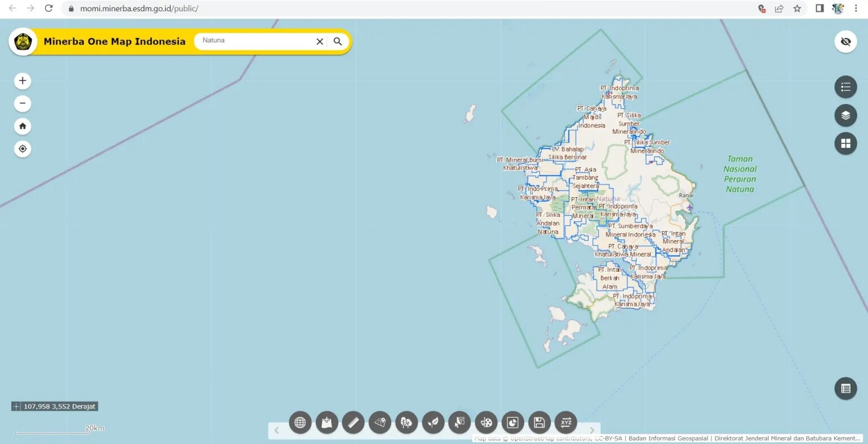
Task: Clear the Natuna search text
Action: tap(320, 41)
